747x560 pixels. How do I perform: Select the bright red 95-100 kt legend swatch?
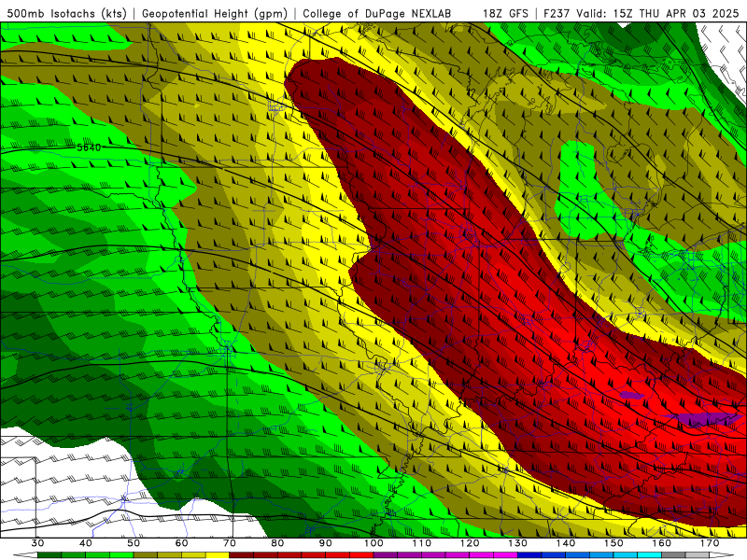[x=361, y=555]
